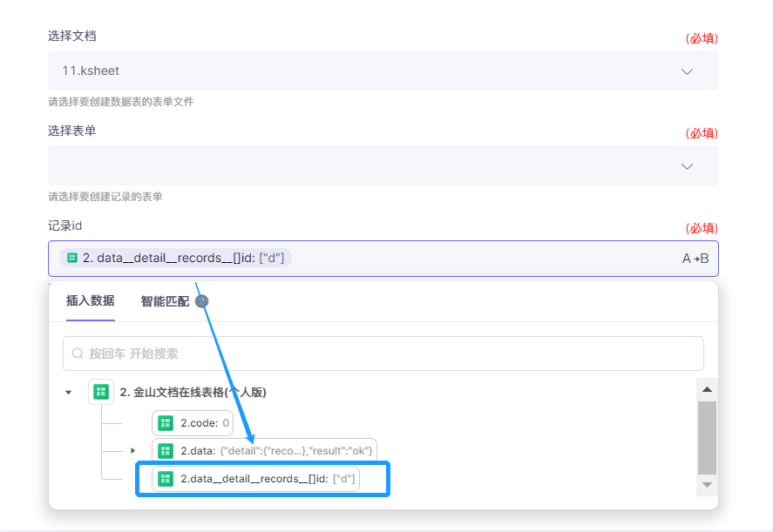Screen dimensions: 773x532
Task: Click the A→B mode icon in 记录id field
Action: [x=695, y=259]
